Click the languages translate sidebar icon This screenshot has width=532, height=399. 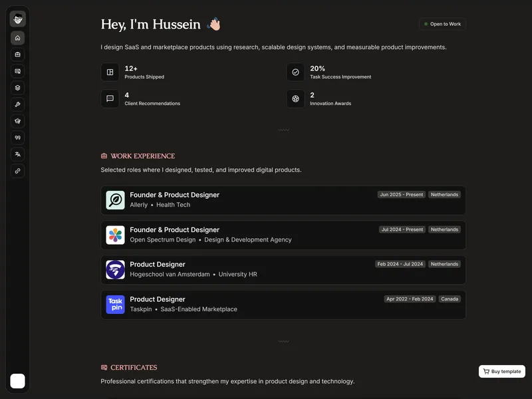coord(18,154)
